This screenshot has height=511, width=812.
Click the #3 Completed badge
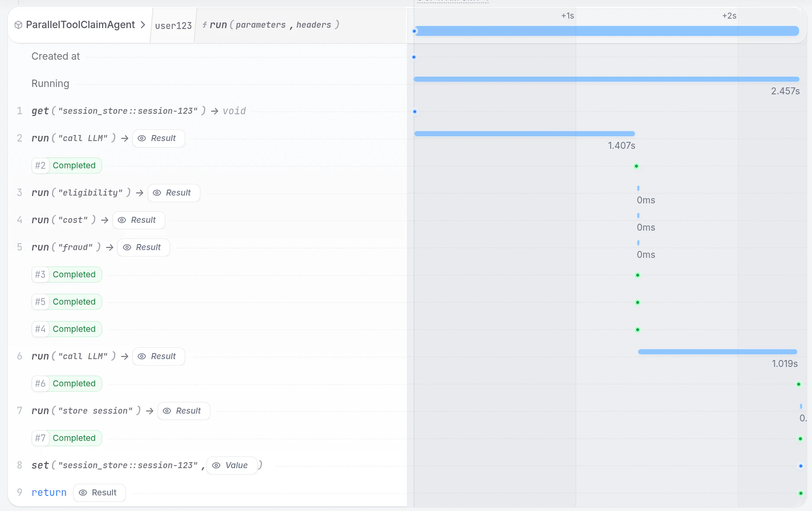pyautogui.click(x=67, y=275)
